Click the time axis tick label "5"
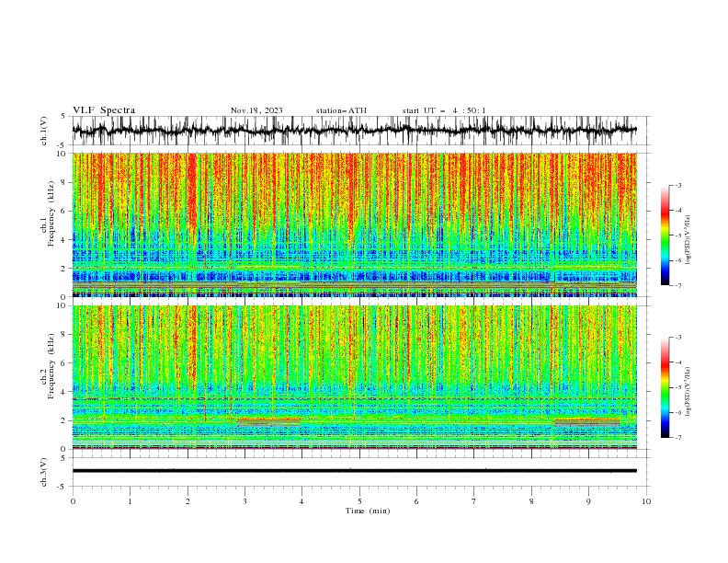The width and height of the screenshot is (728, 563). tap(359, 501)
